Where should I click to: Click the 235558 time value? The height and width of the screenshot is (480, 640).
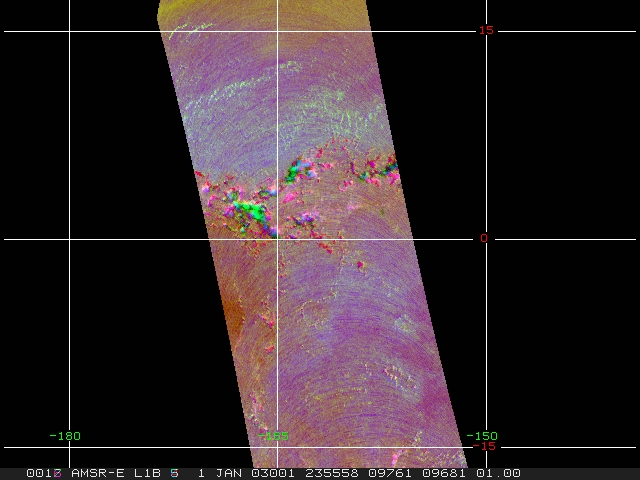(x=329, y=473)
